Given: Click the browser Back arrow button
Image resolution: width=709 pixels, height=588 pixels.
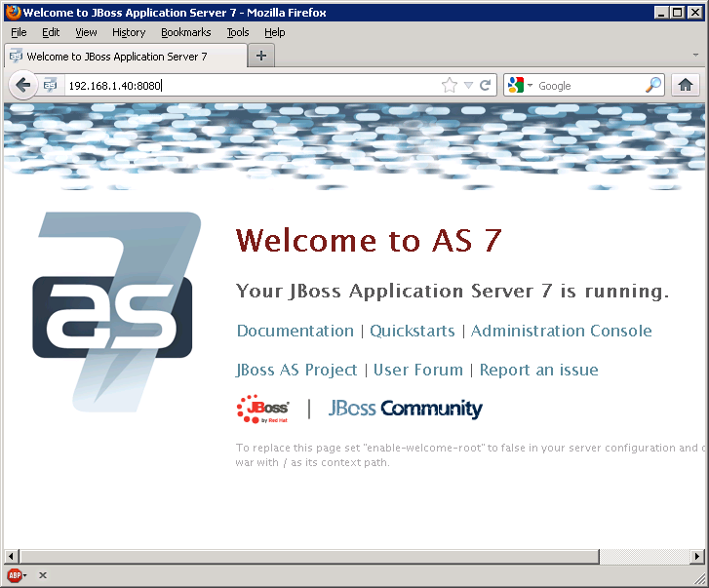Looking at the screenshot, I should 23,85.
